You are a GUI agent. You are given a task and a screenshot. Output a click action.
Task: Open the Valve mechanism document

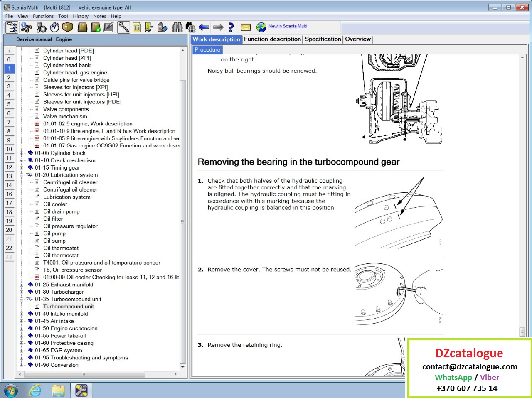pyautogui.click(x=65, y=116)
